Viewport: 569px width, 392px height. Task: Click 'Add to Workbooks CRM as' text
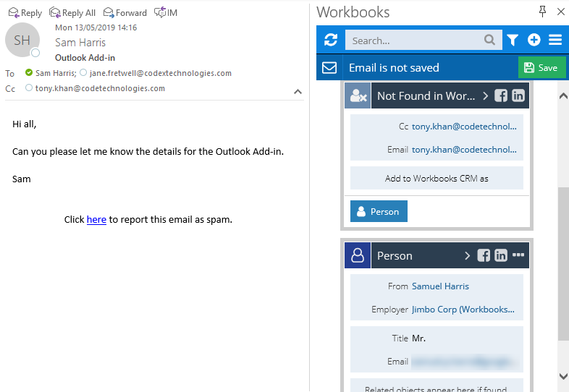coord(437,179)
